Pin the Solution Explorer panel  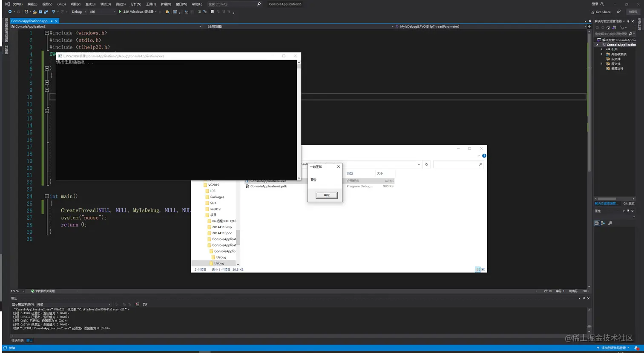point(628,21)
